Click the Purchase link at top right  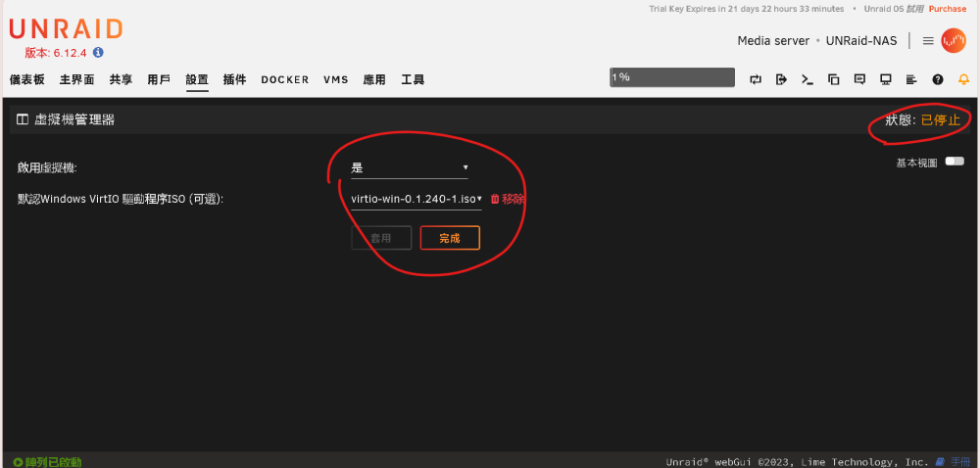947,9
